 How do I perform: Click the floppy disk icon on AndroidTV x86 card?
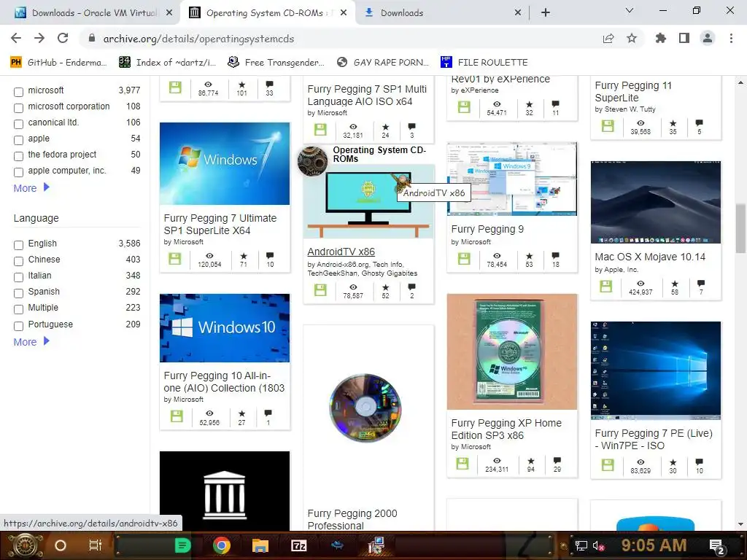pos(321,289)
